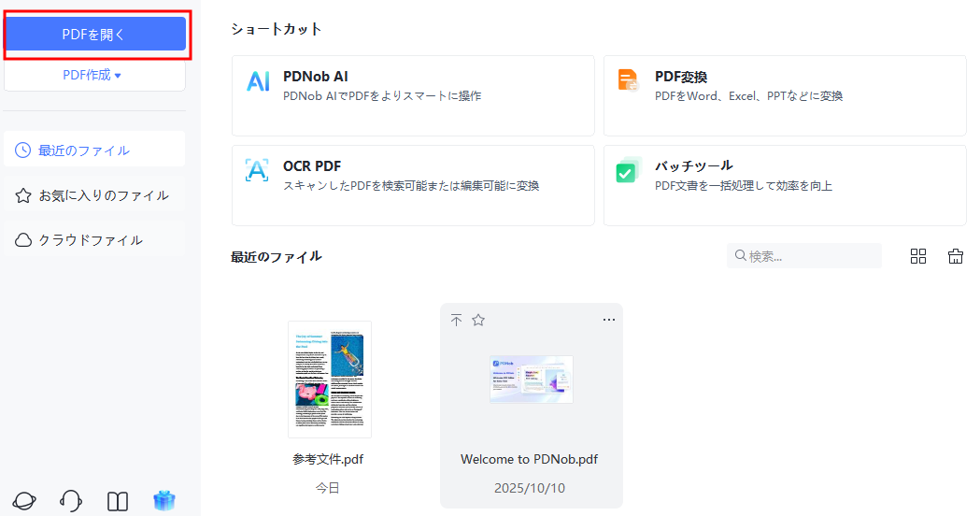
Task: Click the blue gift box icon
Action: [164, 500]
